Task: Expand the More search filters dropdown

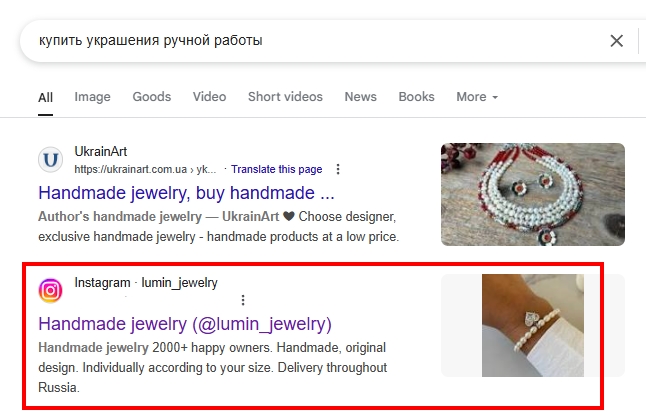Action: point(477,97)
